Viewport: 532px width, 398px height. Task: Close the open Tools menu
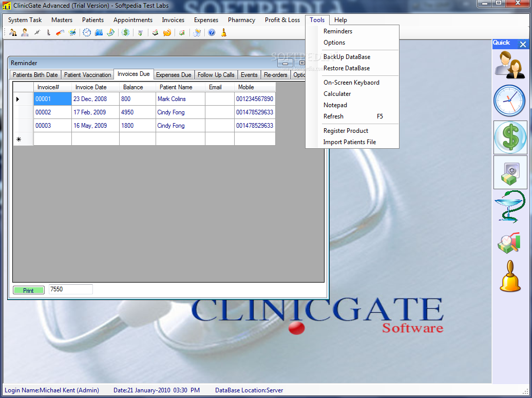coord(317,20)
